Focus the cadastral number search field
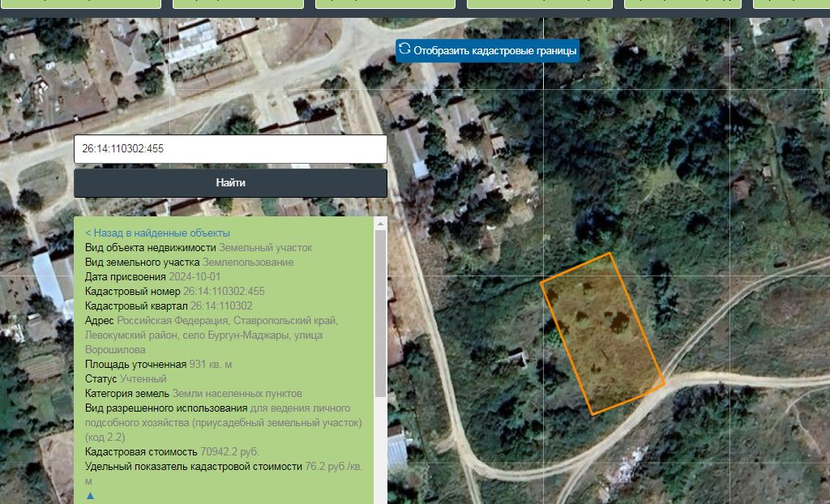 (230, 149)
